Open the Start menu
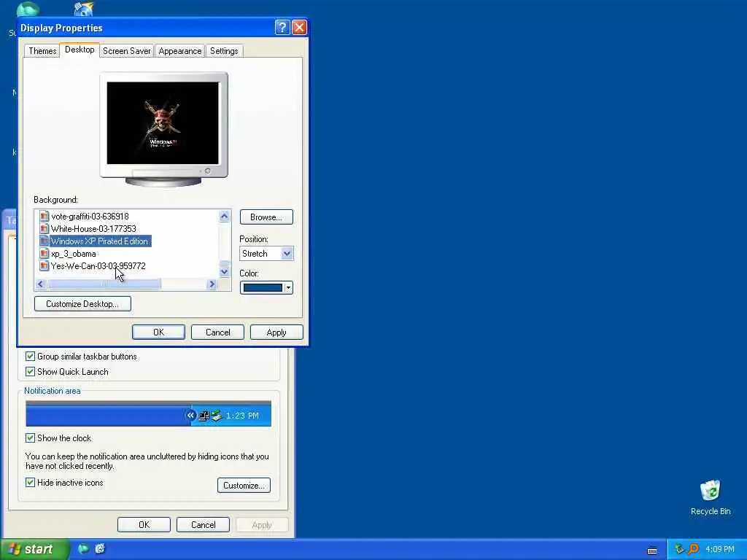Image resolution: width=747 pixels, height=560 pixels. pyautogui.click(x=34, y=549)
